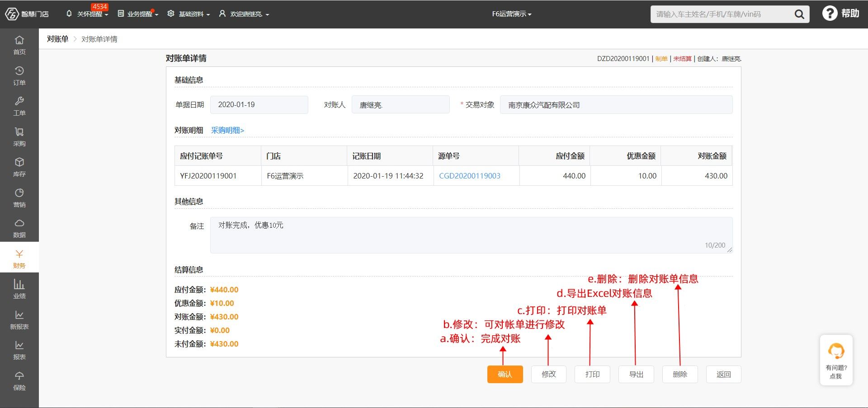Click the 备注 remarks textarea
868x408 pixels.
[x=471, y=234]
